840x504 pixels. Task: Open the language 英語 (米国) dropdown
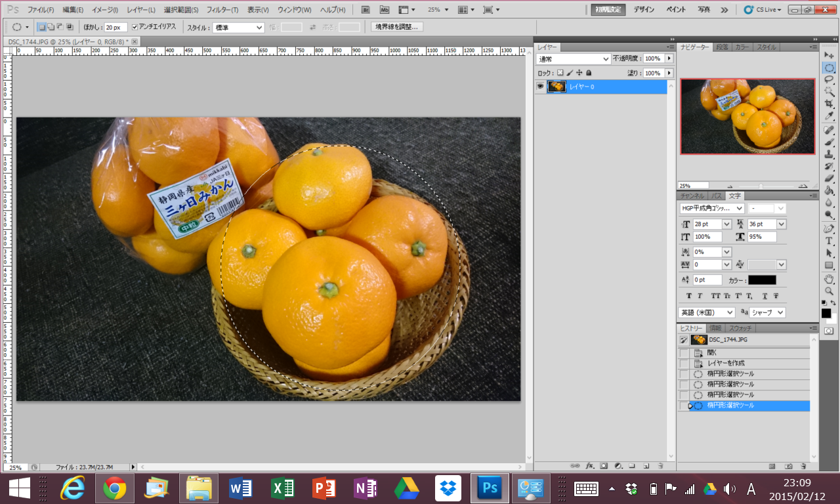[706, 312]
